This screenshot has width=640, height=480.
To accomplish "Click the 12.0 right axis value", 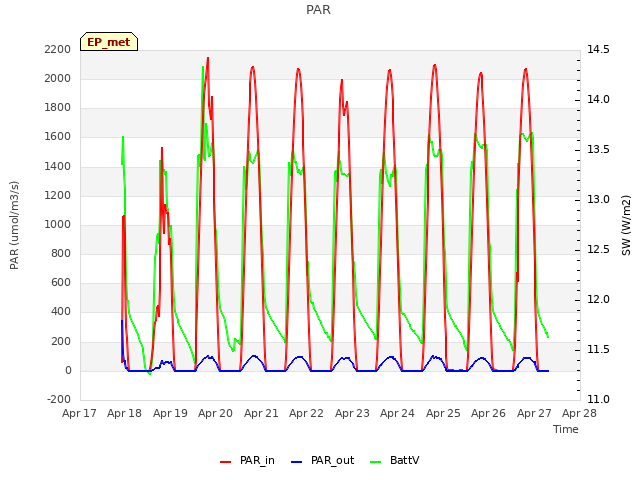I will (x=598, y=300).
